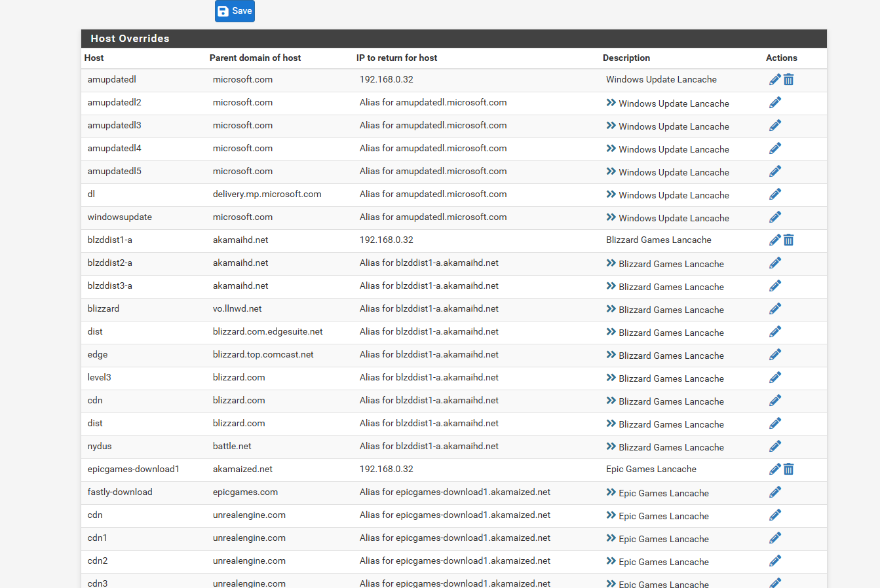
Task: Edit the level3 blizzard.com alias
Action: 775,377
